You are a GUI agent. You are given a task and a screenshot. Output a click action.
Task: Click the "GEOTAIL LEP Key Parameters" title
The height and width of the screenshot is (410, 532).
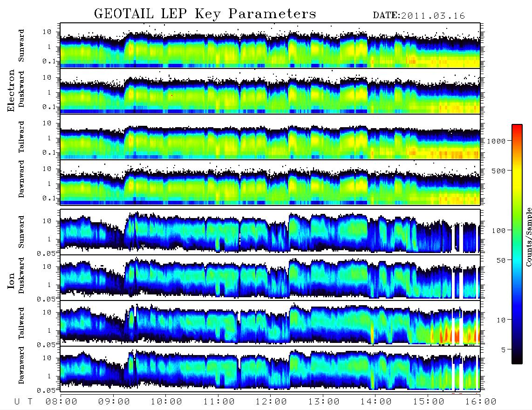pyautogui.click(x=205, y=14)
